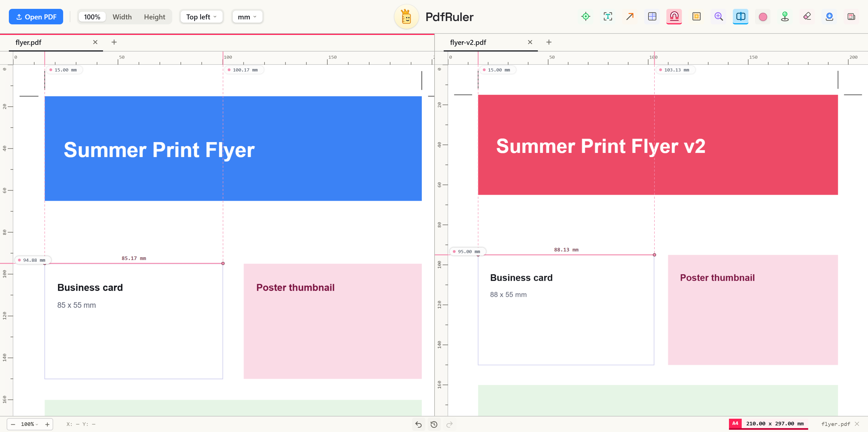Toggle the magnet snapping tool
The height and width of the screenshot is (432, 868).
[674, 17]
